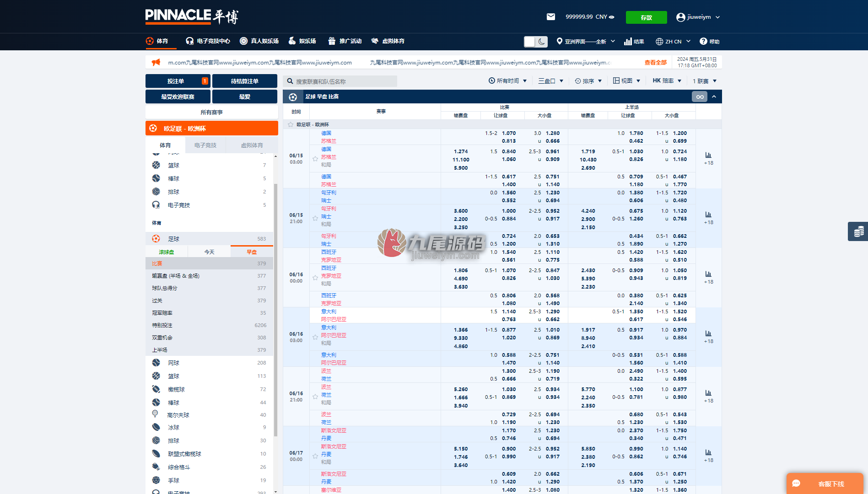Image resolution: width=868 pixels, height=494 pixels.
Task: Toggle balance visibility eye icon
Action: 612,17
